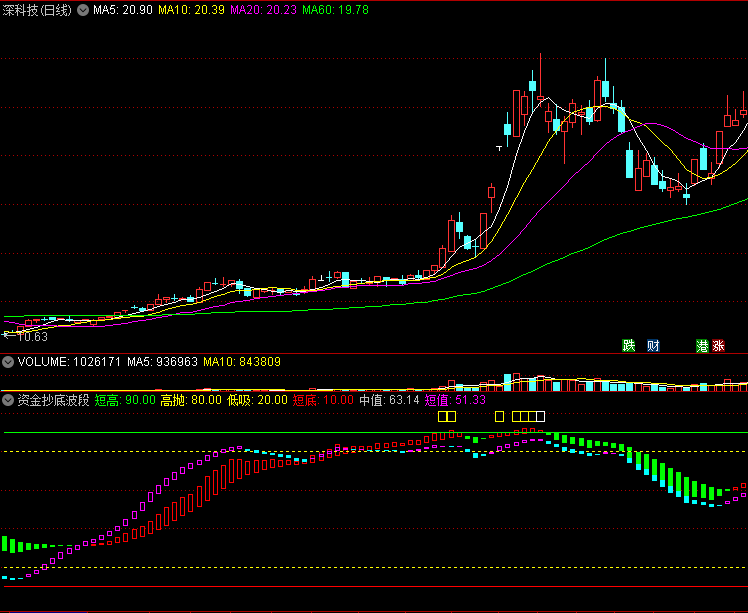Click the volume MA5: 936963 label

pos(162,362)
